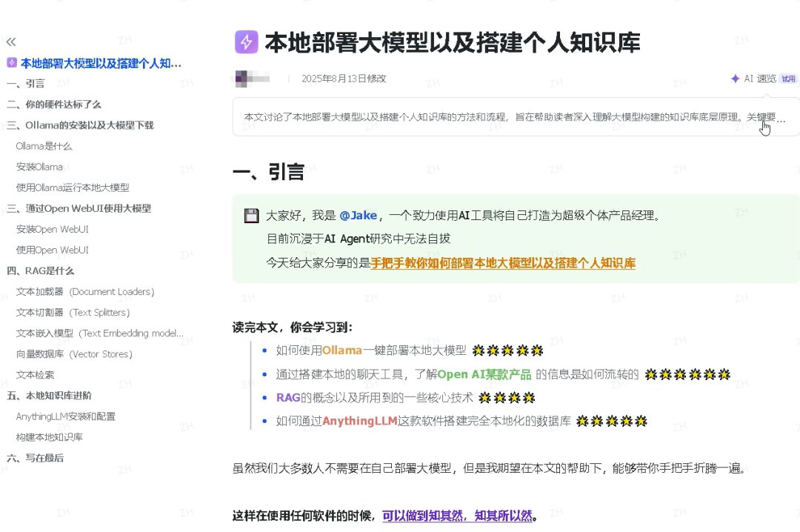The image size is (800, 532).
Task: Click the small purple icon next to the sidebar document title
Action: click(x=12, y=63)
